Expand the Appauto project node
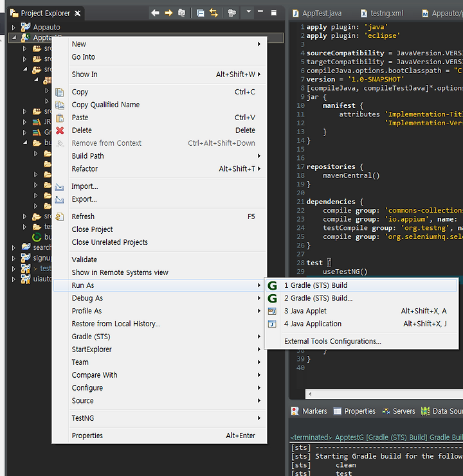This screenshot has height=476, width=463. [14, 28]
